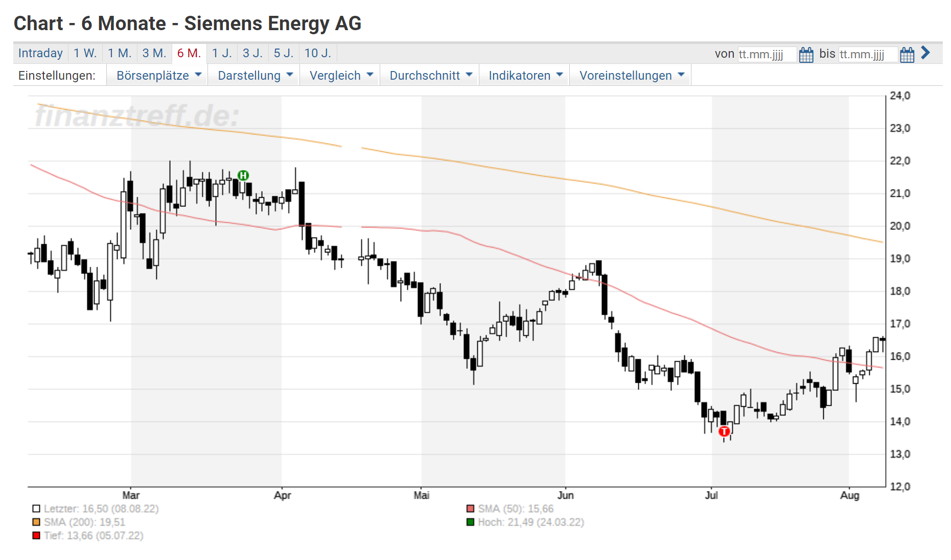Image resolution: width=951 pixels, height=560 pixels.
Task: Select the 3 J. timeframe tab
Action: point(252,53)
